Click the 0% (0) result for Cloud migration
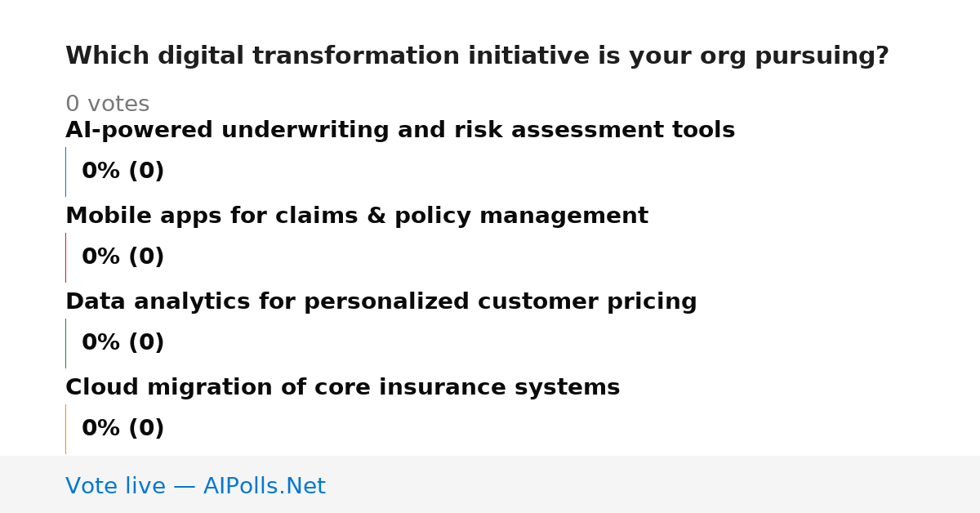The height and width of the screenshot is (513, 980). [122, 429]
